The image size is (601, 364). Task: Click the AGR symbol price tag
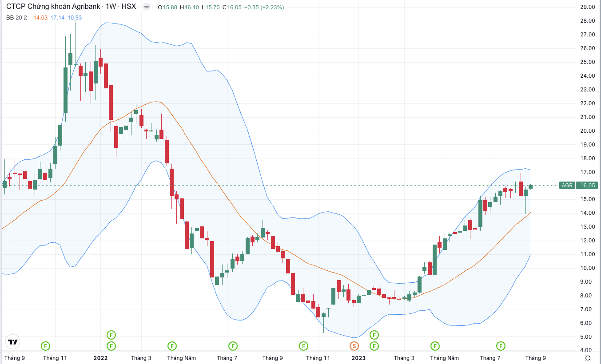pos(567,186)
